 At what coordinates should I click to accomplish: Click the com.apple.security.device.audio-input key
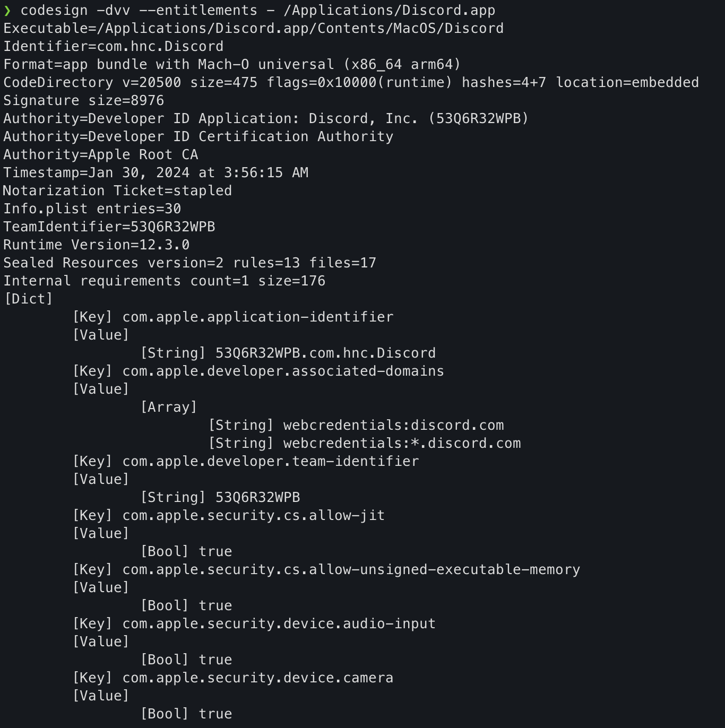[x=279, y=624]
